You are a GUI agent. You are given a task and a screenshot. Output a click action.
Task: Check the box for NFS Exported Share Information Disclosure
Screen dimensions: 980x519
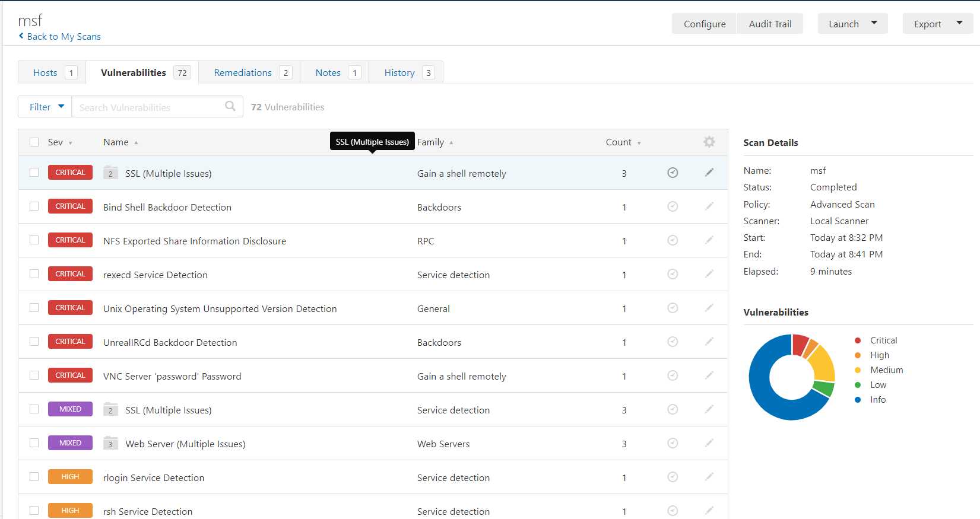(34, 240)
